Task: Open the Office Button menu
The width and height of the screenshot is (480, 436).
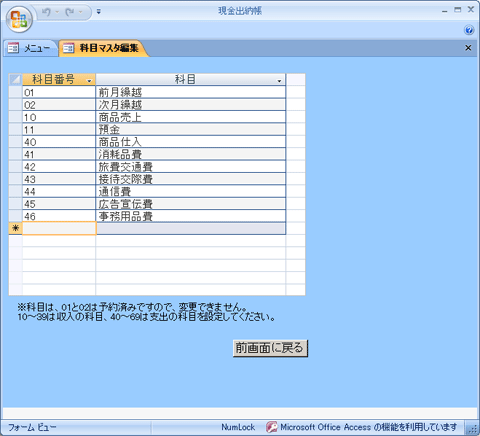Action: [19, 19]
